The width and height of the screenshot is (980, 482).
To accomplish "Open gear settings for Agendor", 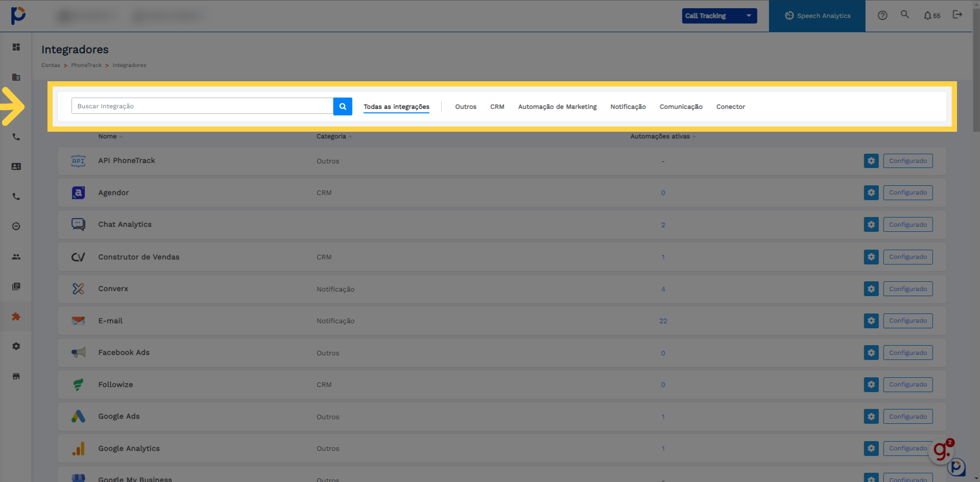I will [871, 192].
